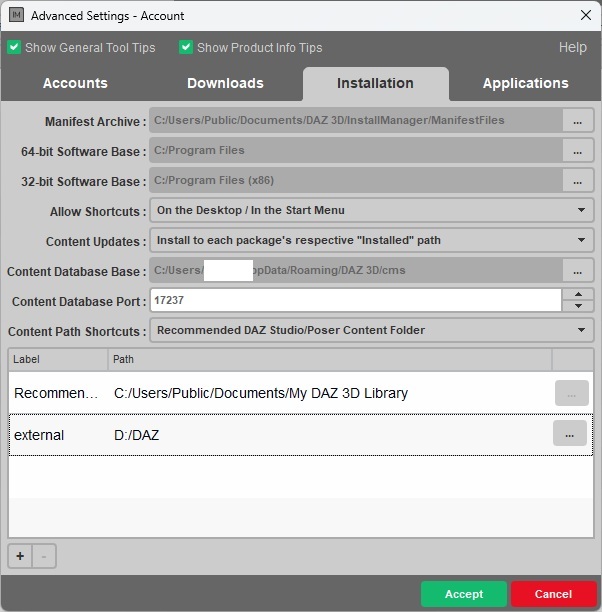This screenshot has width=602, height=612.
Task: Toggle Show Product Info Tips checkbox
Action: pos(186,48)
